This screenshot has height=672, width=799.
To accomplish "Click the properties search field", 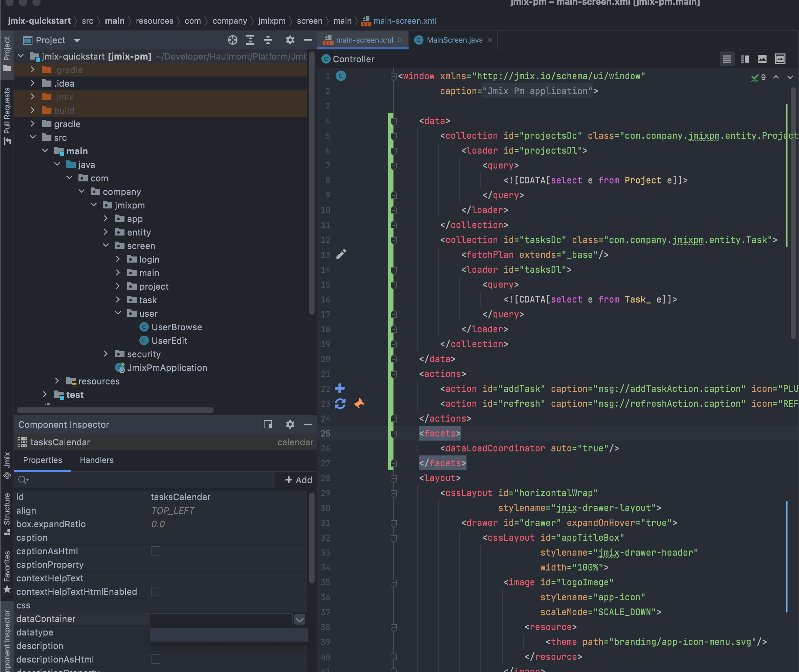I will coord(95,479).
